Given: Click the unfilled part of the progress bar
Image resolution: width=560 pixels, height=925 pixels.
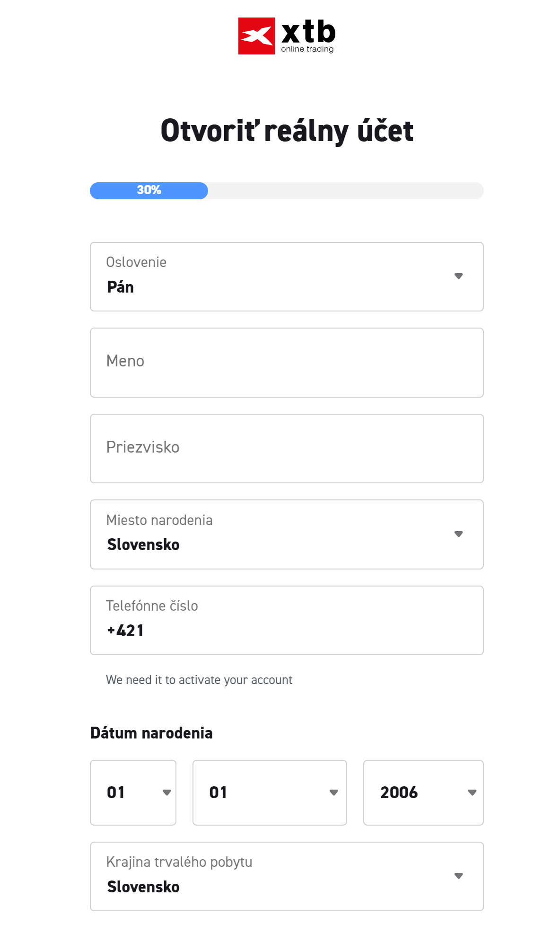Looking at the screenshot, I should coord(345,191).
